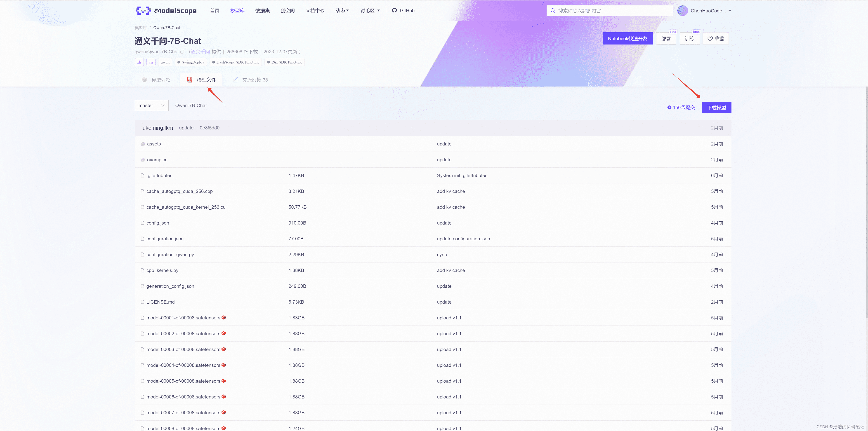Viewport: 868px width, 431px height.
Task: Click the 部署 beta button
Action: click(x=666, y=38)
